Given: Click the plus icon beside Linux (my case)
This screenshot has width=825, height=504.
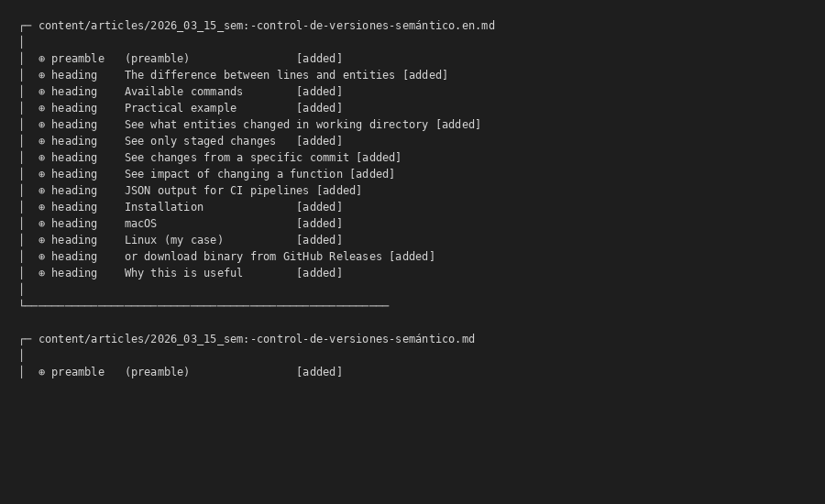Looking at the screenshot, I should pyautogui.click(x=41, y=240).
